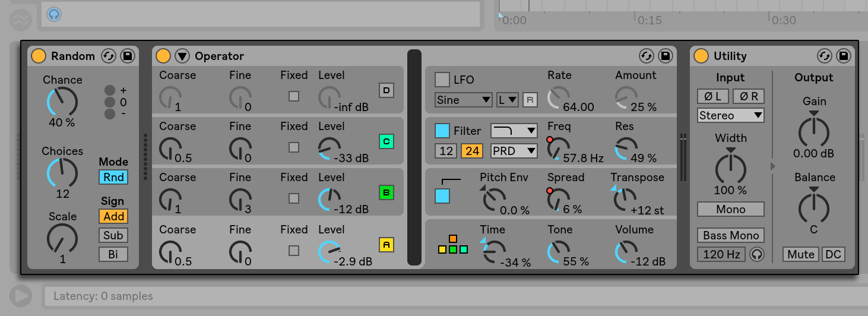The width and height of the screenshot is (868, 316).
Task: Toggle the Operator device activator
Action: coord(163,56)
